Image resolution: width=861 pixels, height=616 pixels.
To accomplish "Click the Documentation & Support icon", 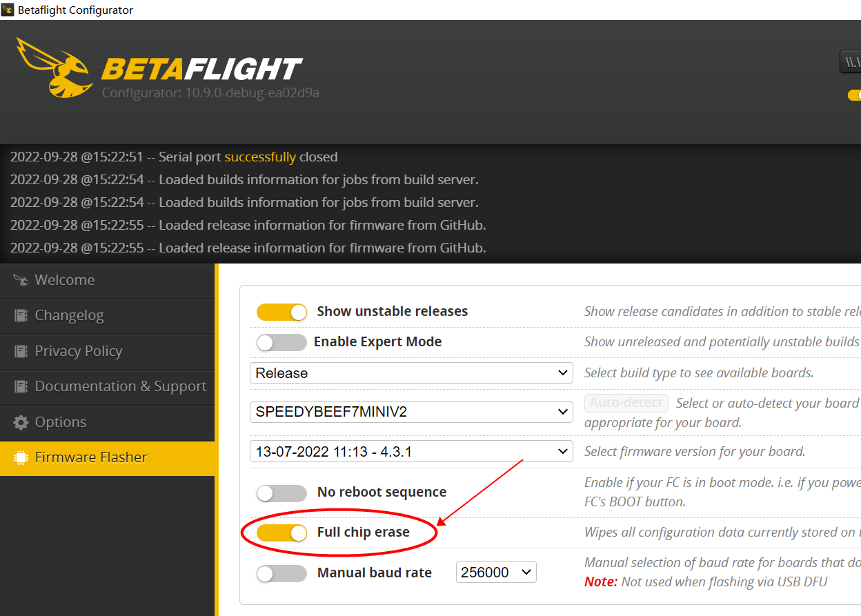I will click(21, 386).
